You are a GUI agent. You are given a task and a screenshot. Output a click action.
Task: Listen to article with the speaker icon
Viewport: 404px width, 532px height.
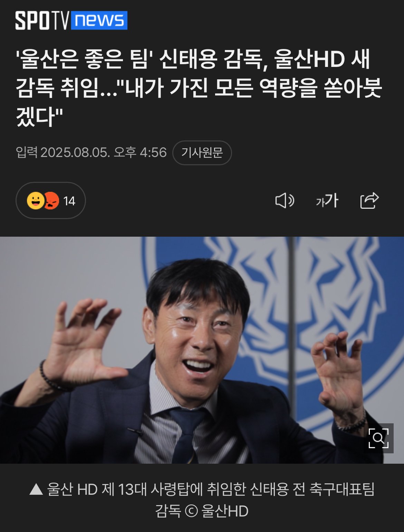tap(285, 200)
